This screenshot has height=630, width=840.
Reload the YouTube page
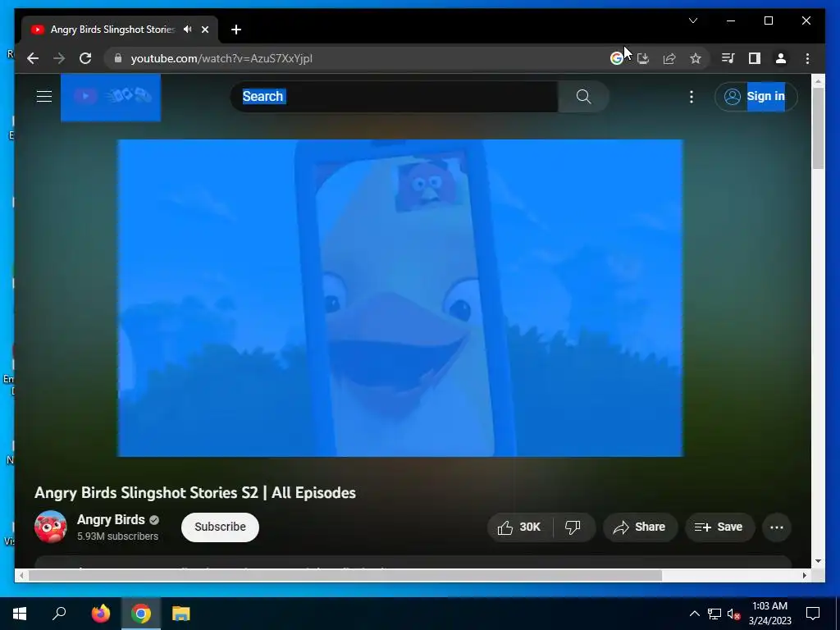pos(85,58)
